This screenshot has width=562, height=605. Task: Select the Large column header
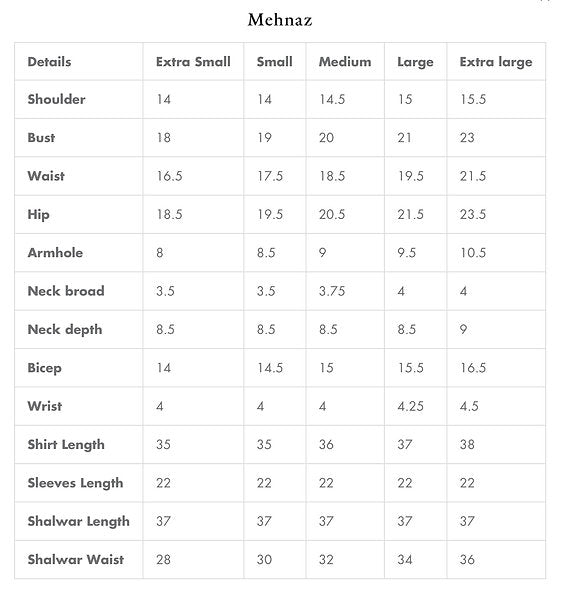[x=415, y=62]
